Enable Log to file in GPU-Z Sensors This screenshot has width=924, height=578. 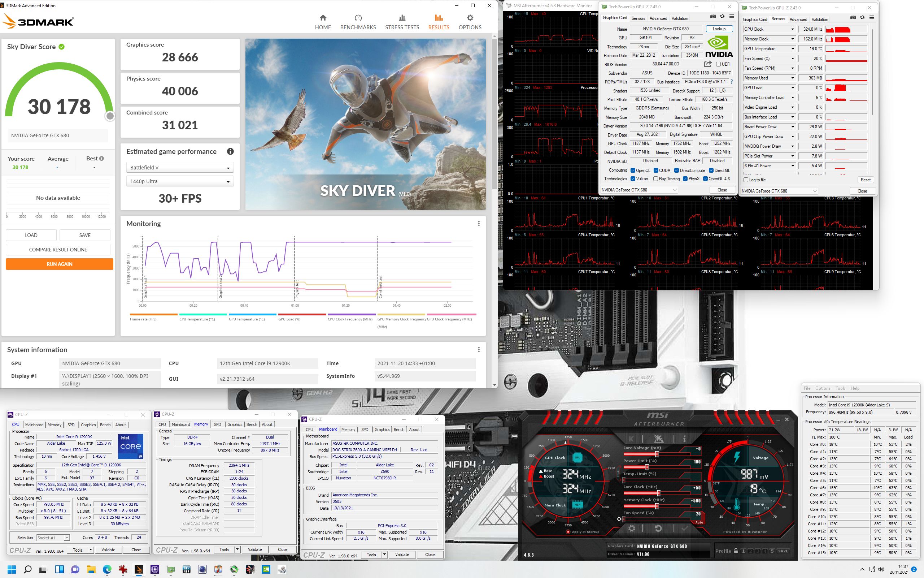click(x=746, y=180)
